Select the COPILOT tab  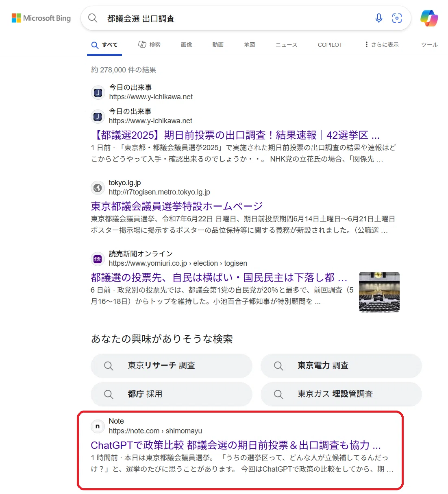click(330, 45)
